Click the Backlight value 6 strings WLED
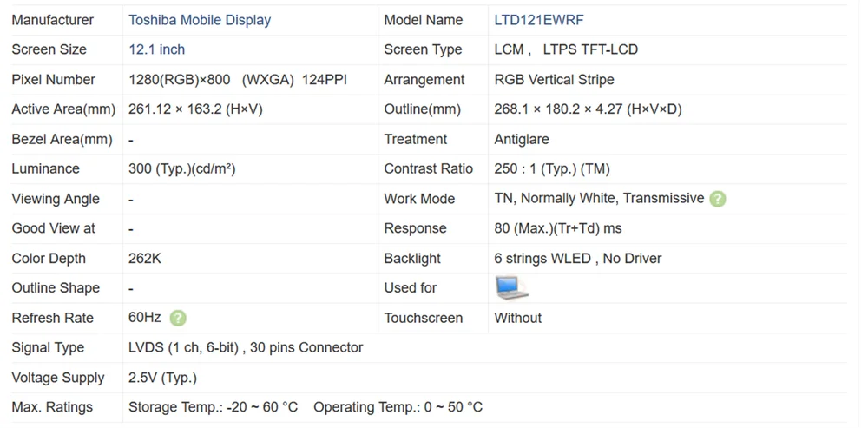The width and height of the screenshot is (868, 428). pyautogui.click(x=577, y=259)
